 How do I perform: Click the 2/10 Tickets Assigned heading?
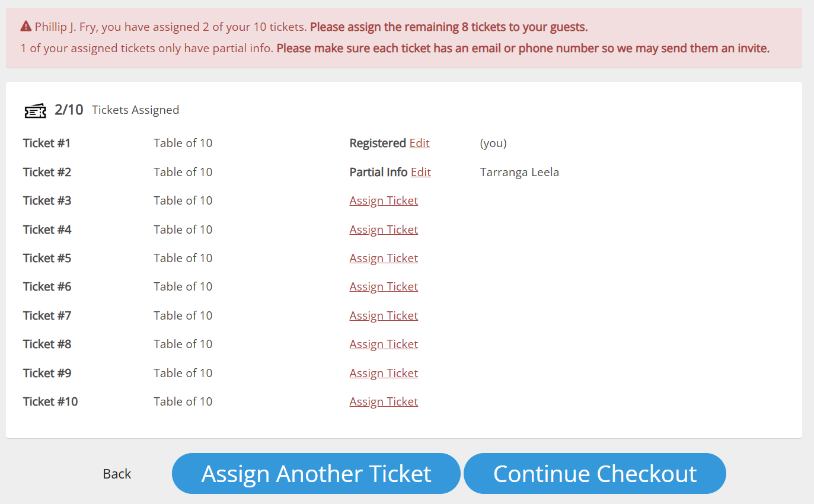coord(116,110)
